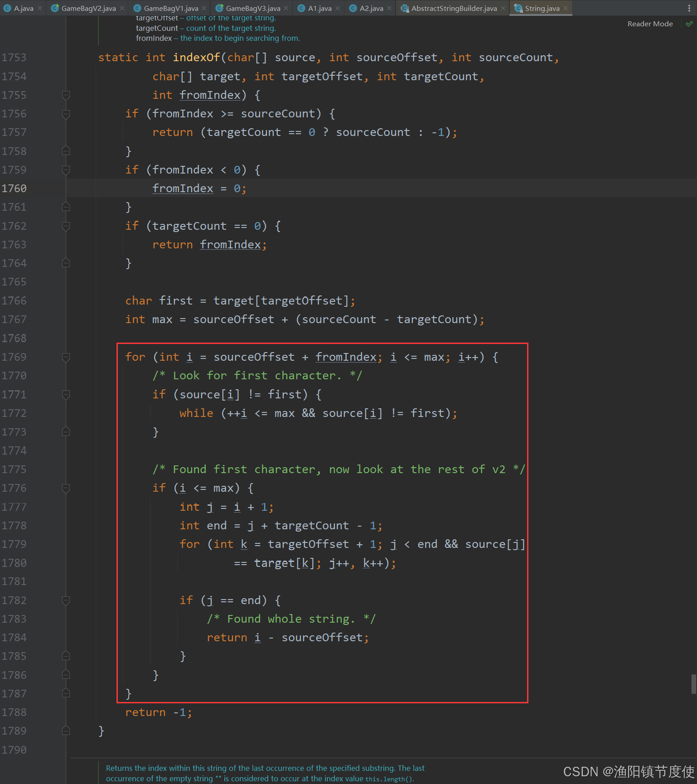This screenshot has height=784, width=697.
Task: Click the underlined fromIndex parameter declaration
Action: [210, 95]
